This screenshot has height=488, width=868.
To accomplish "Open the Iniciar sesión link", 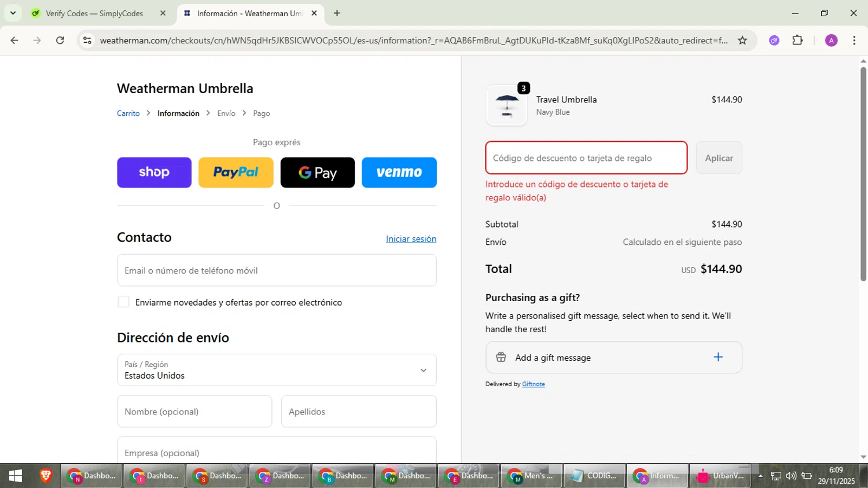I will pyautogui.click(x=411, y=239).
